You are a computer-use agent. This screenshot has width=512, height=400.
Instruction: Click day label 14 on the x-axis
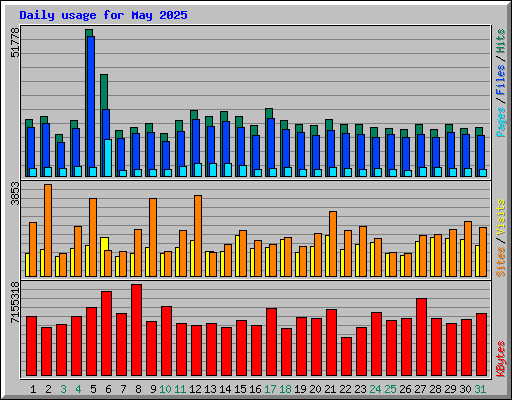coord(225,389)
